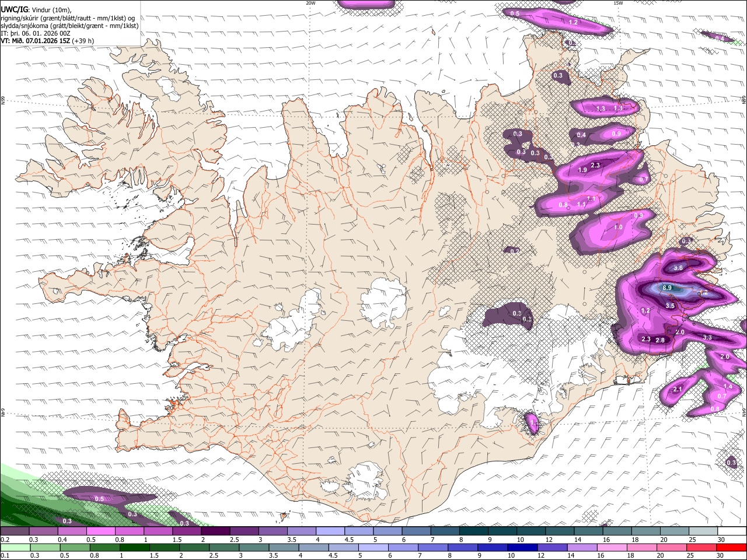Click the 'UWC/IG: Vindur (10m)' title text

tap(36, 10)
